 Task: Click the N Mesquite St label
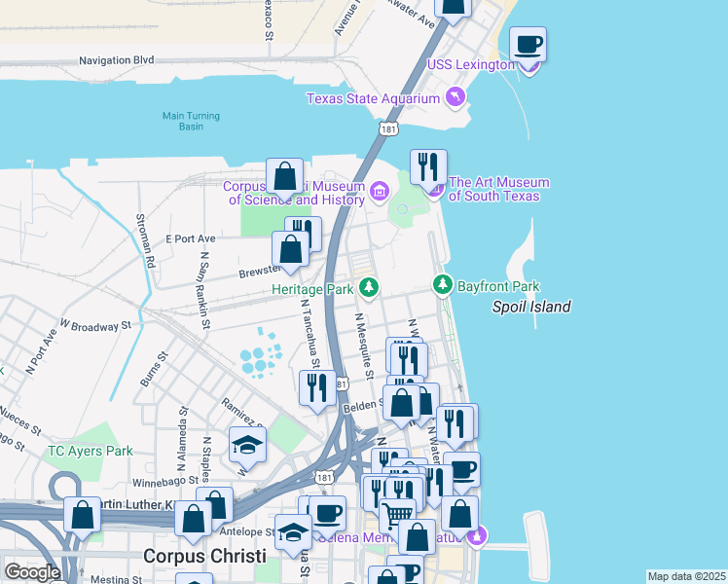[364, 347]
